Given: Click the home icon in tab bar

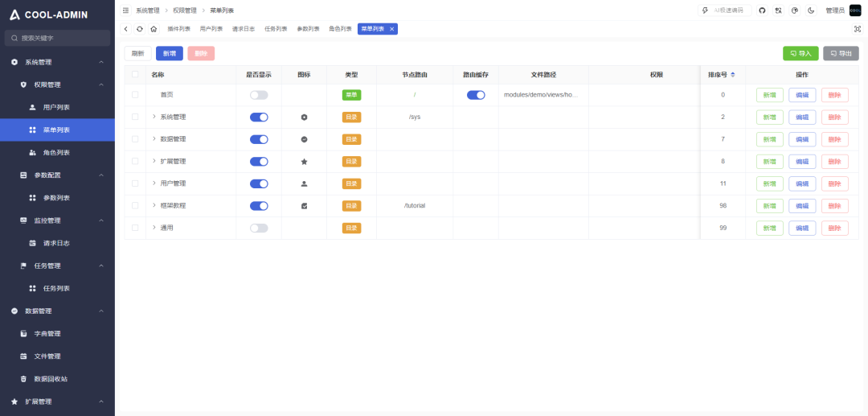Looking at the screenshot, I should (x=154, y=29).
